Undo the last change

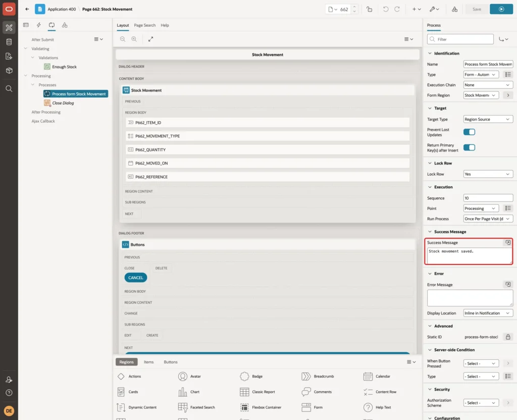pos(385,9)
